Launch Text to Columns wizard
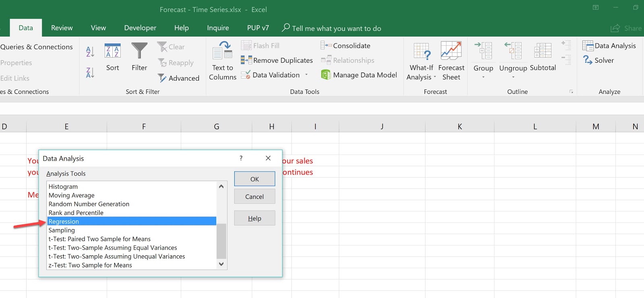Image resolution: width=644 pixels, height=298 pixels. 223,60
